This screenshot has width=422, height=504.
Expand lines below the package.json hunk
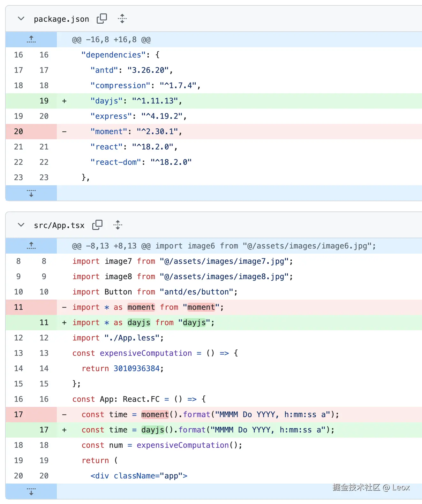point(31,193)
